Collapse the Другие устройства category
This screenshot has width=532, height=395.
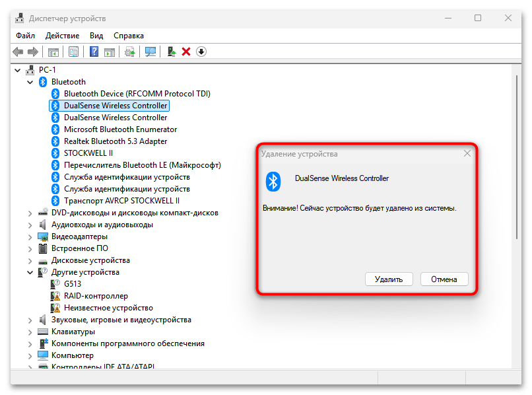click(30, 272)
